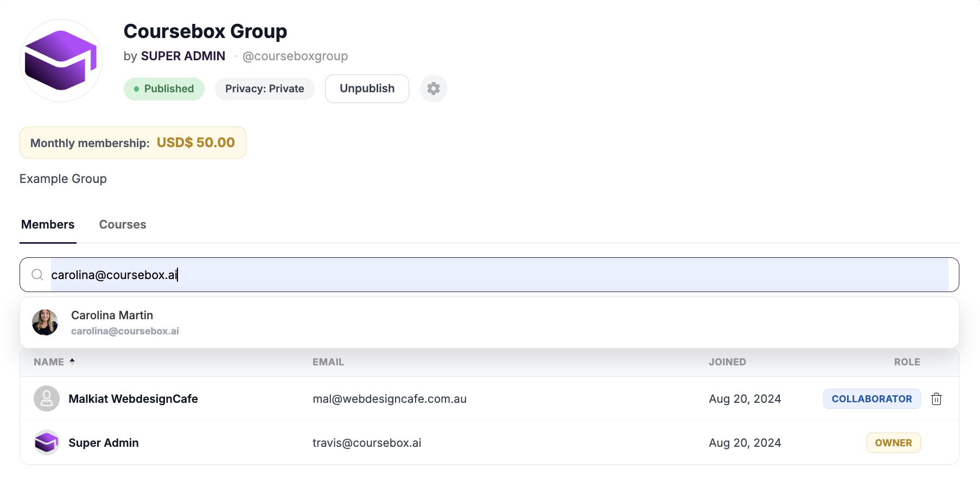Click the @courseboxgroup handle

click(x=295, y=56)
